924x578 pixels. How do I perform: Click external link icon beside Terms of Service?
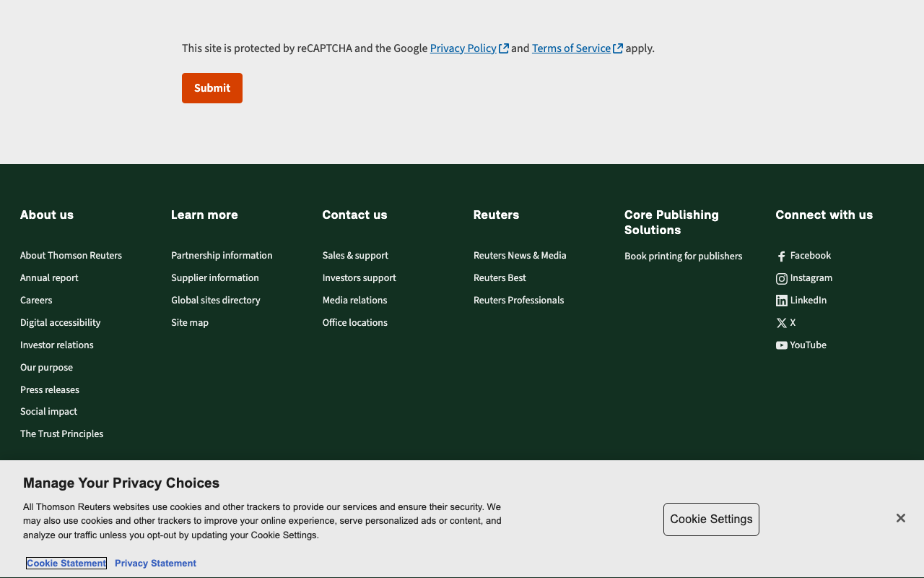pos(618,48)
